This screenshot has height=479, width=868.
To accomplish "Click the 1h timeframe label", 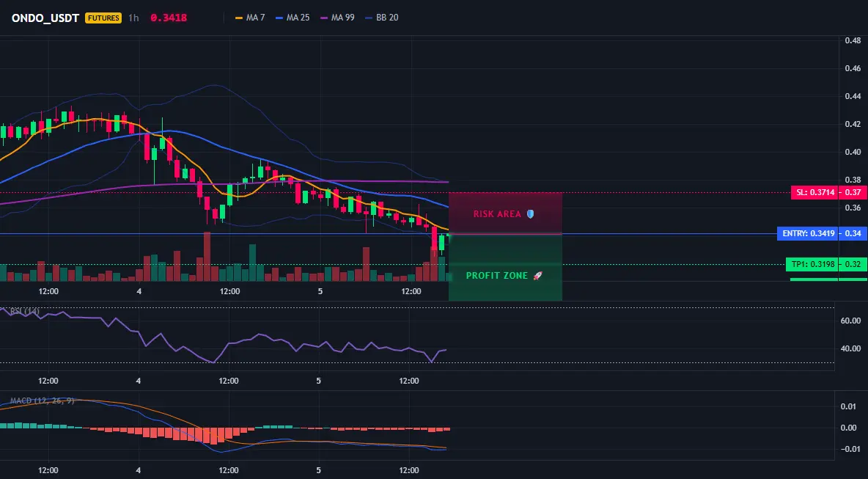I will [133, 18].
